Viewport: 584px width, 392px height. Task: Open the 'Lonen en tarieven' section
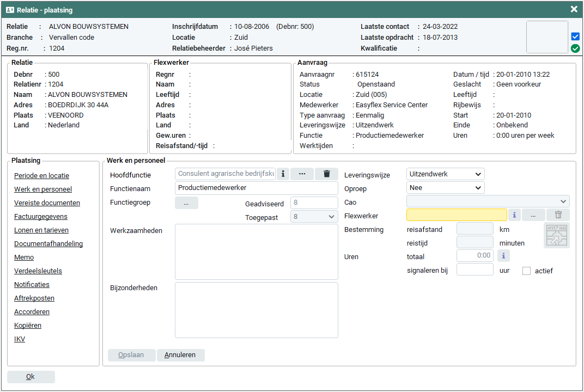tap(41, 230)
